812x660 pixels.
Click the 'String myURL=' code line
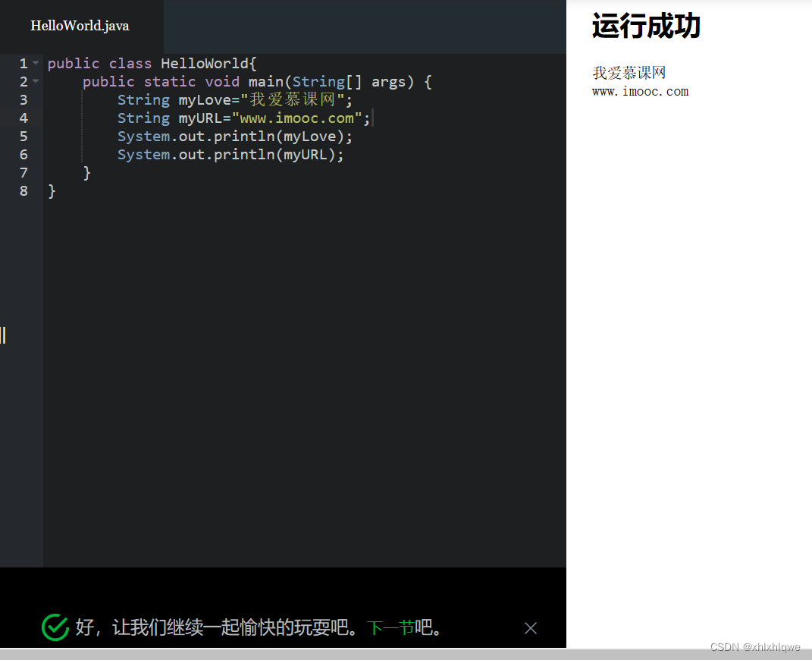[x=243, y=118]
